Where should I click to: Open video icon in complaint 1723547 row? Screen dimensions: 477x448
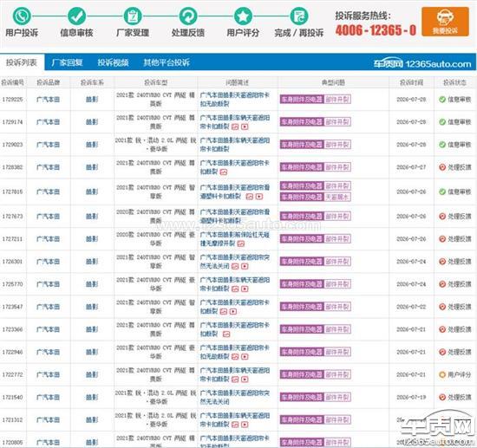[x=232, y=312]
